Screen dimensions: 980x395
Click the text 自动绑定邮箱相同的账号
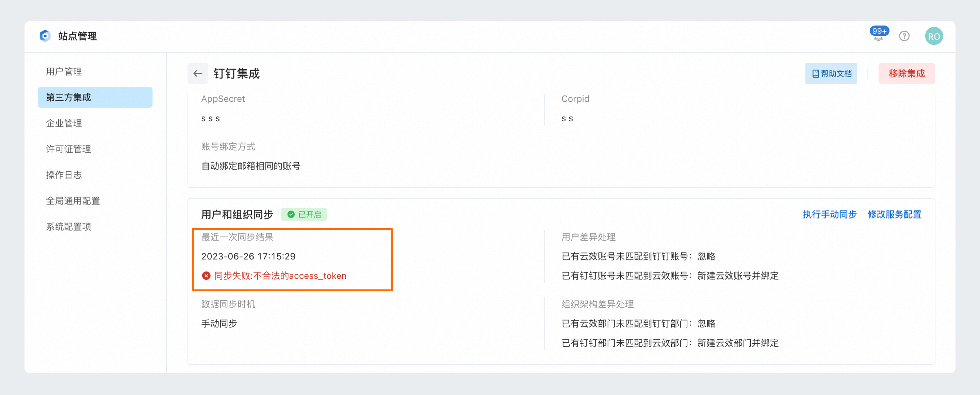[x=251, y=166]
